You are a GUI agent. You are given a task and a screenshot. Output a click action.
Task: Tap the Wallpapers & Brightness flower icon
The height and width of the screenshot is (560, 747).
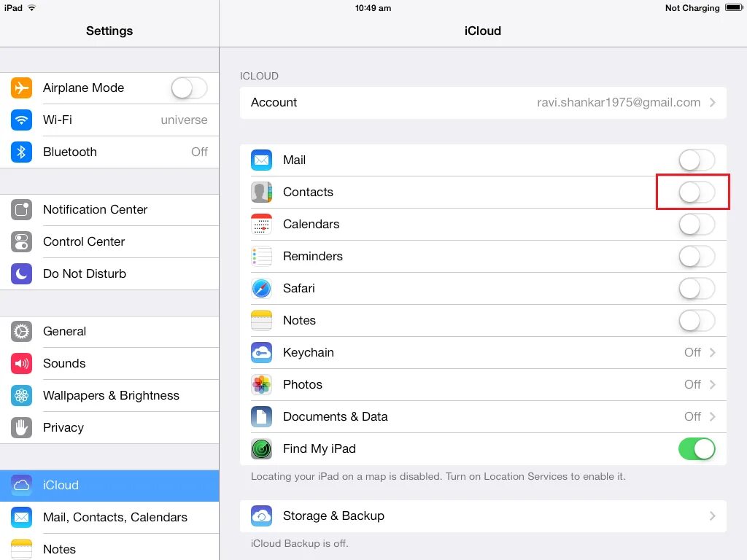point(21,396)
